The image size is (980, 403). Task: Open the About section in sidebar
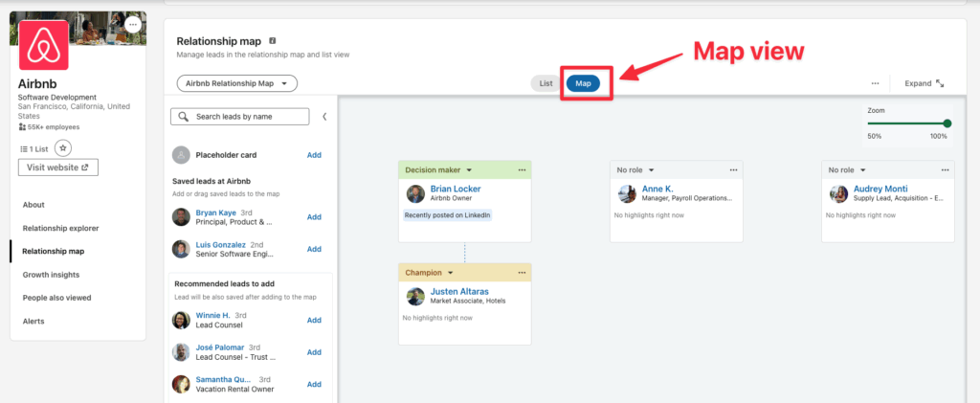33,205
